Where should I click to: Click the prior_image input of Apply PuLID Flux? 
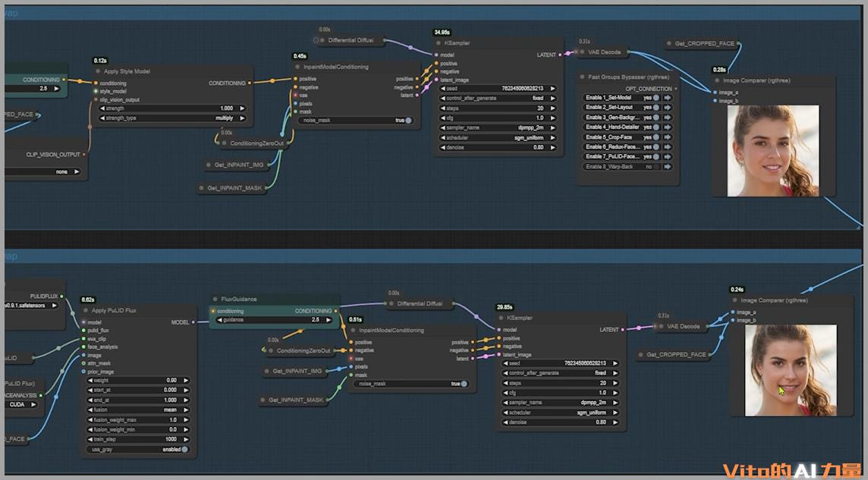pos(83,372)
